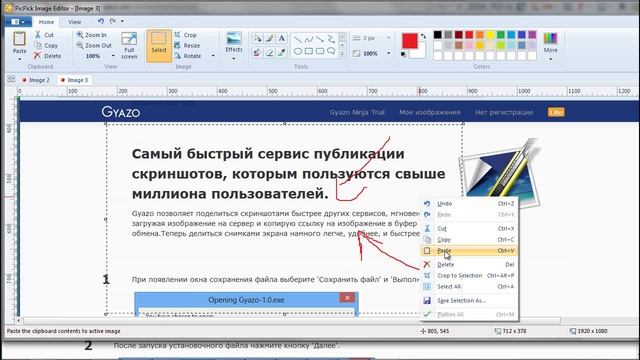The width and height of the screenshot is (640, 360).
Task: Open the opacity 100% dropdown
Action: tap(389, 53)
